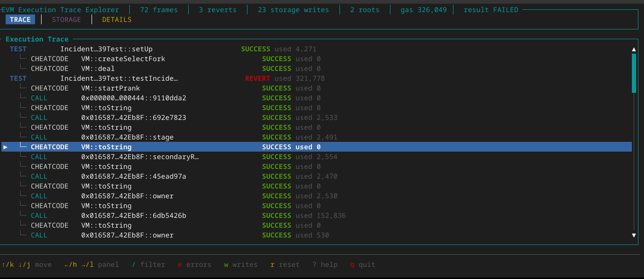
Task: Click the '23 storage writes' header stat
Action: click(293, 10)
